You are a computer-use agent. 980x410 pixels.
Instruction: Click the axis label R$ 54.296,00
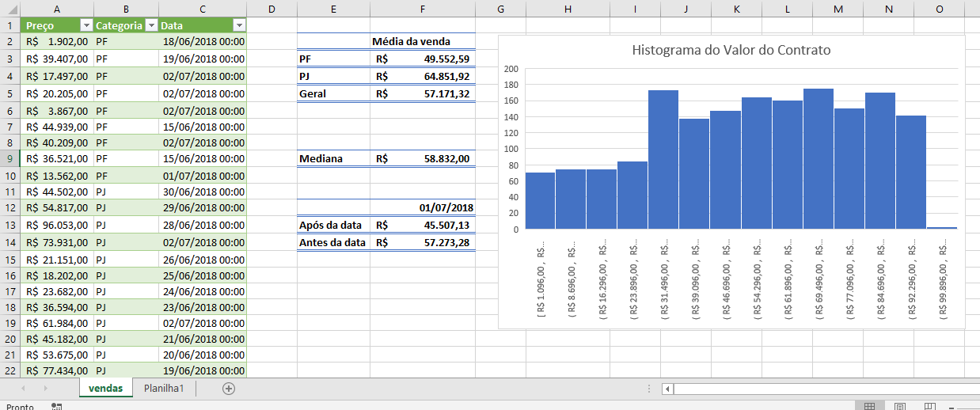pos(756,279)
